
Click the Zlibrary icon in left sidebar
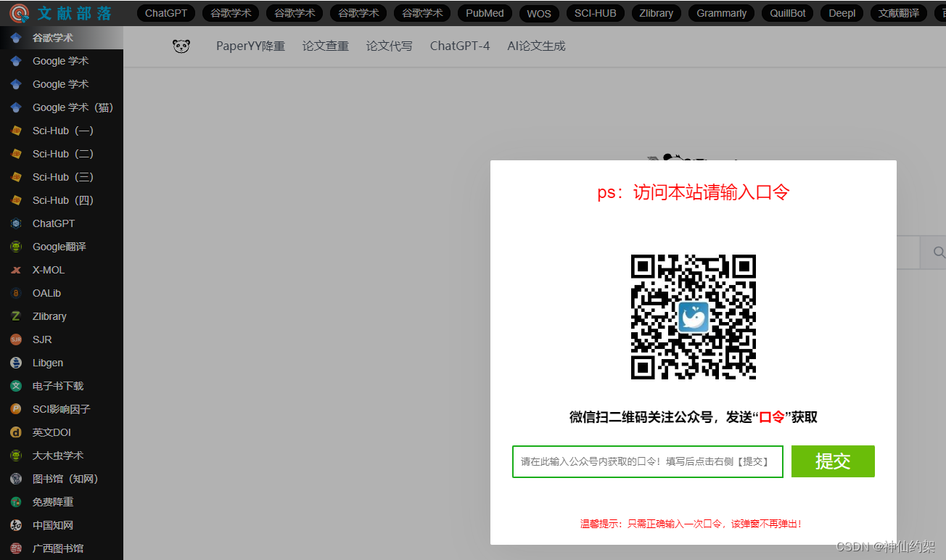16,316
